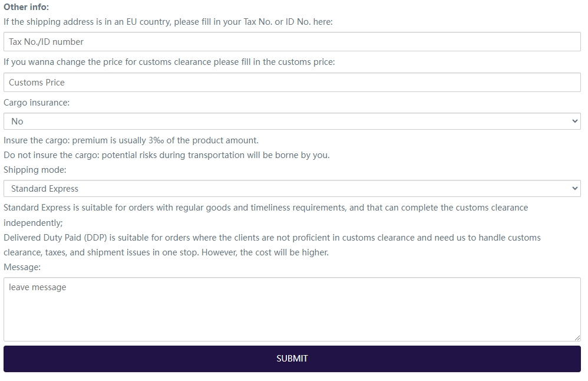Screen dimensions: 588x381
Task: Click the Cargo insurance dropdown chevron arrow
Action: point(575,121)
